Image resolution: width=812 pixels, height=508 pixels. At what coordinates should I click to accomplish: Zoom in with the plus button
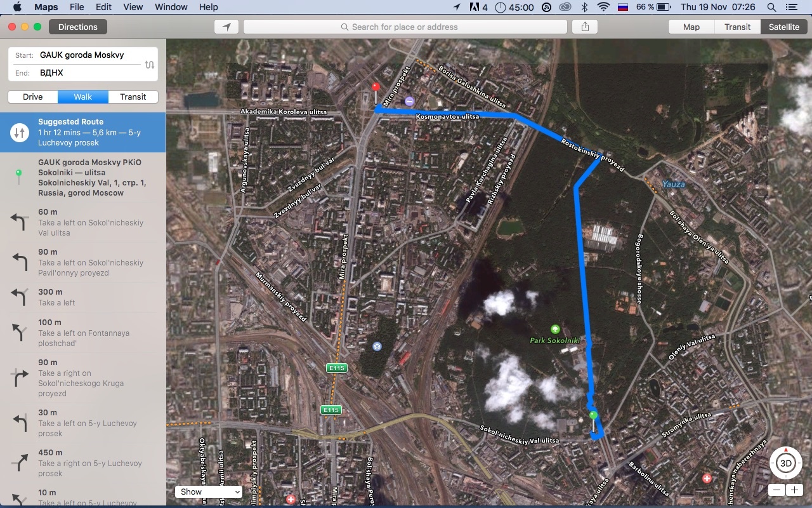(x=794, y=490)
